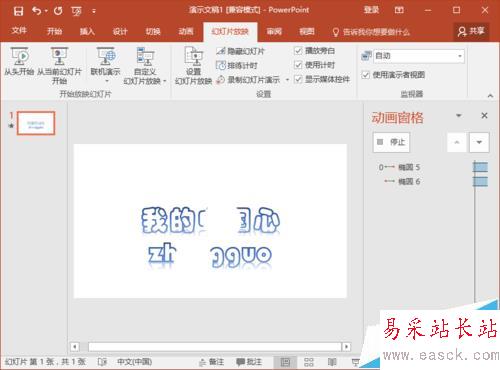Switch to the 开始 tab

coord(54,31)
